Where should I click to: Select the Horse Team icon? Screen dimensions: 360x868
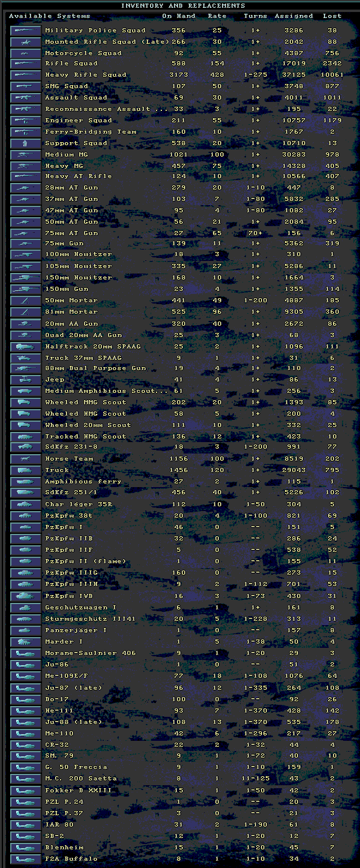(26, 459)
